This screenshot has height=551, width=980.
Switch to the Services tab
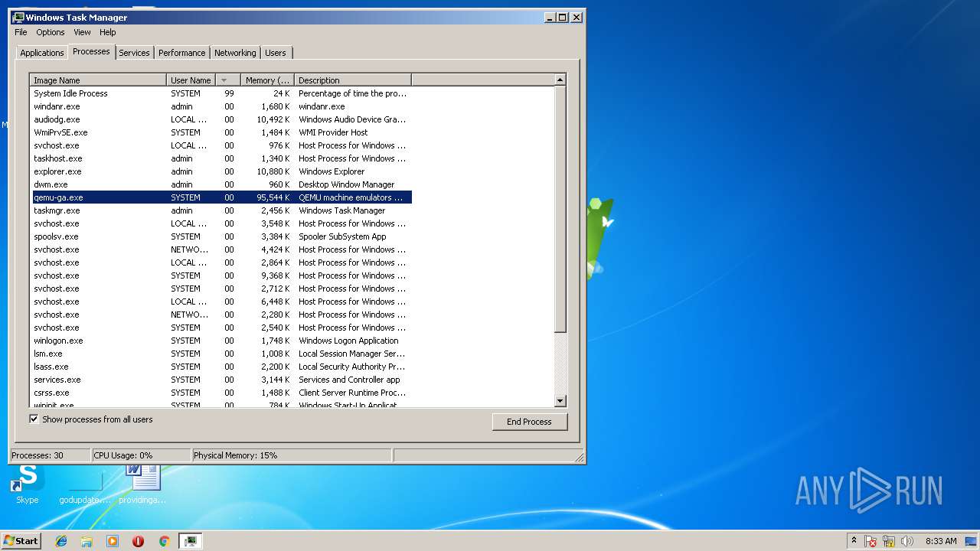click(134, 53)
